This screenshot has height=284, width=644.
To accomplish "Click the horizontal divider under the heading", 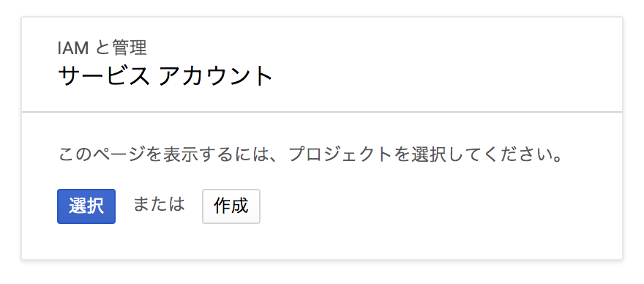I will click(x=322, y=112).
